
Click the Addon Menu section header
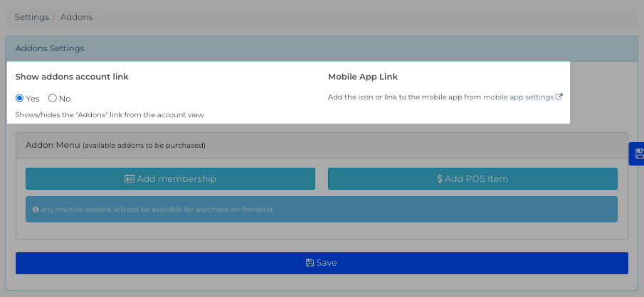[x=322, y=145]
